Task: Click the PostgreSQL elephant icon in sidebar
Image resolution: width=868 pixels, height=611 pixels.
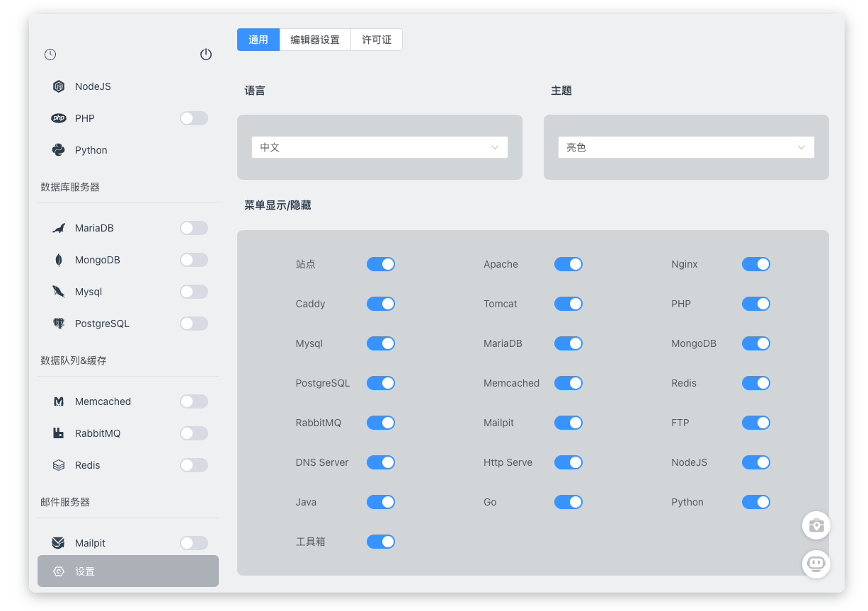Action: point(59,324)
